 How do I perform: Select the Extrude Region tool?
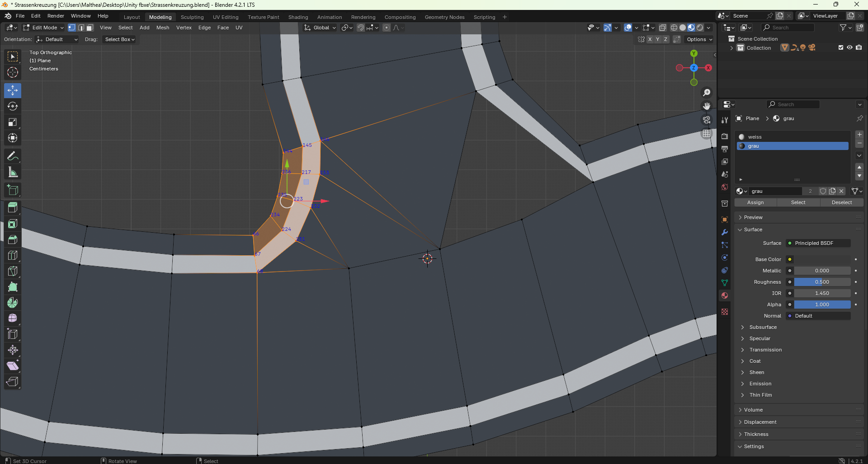click(x=13, y=207)
